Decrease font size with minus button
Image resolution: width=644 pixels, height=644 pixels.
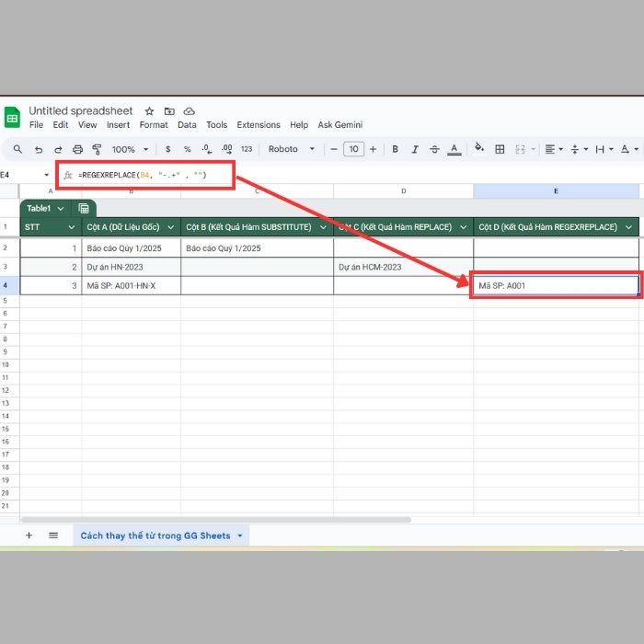click(334, 149)
